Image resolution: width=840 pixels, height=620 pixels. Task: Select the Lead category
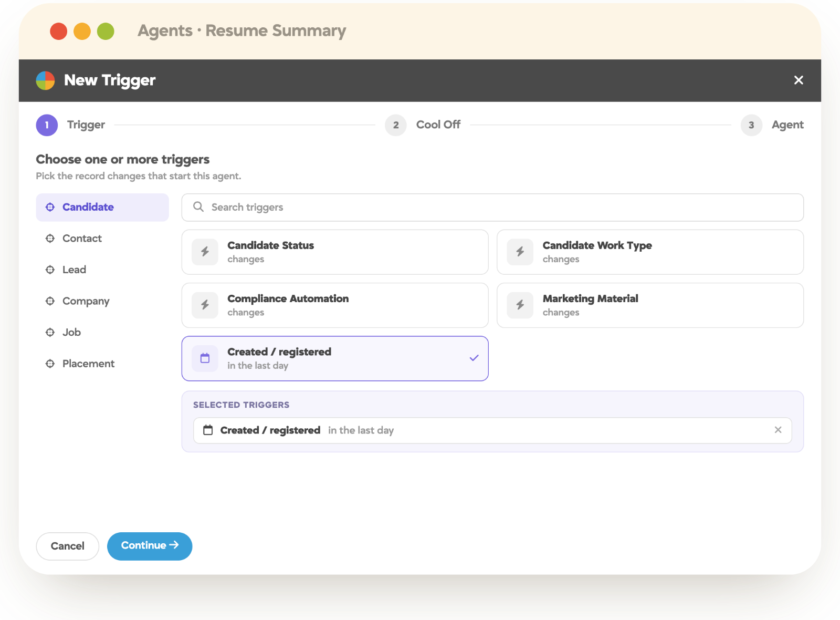tap(102, 270)
